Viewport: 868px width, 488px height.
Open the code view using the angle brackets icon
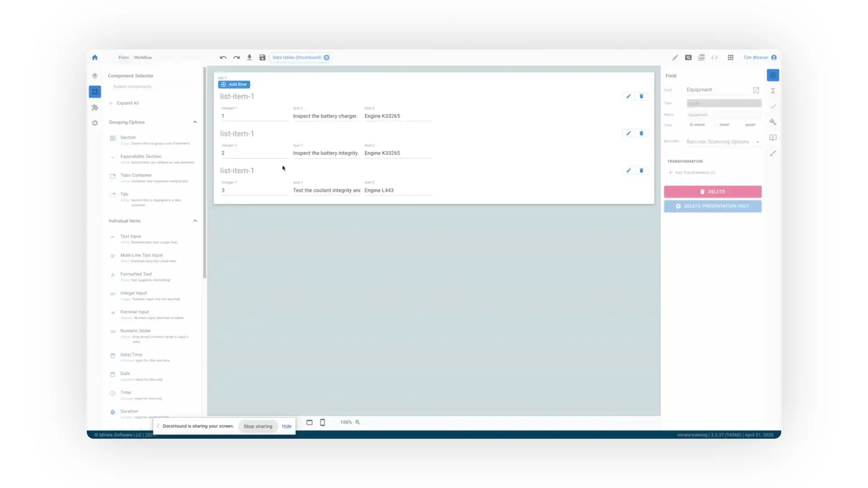[x=714, y=58]
